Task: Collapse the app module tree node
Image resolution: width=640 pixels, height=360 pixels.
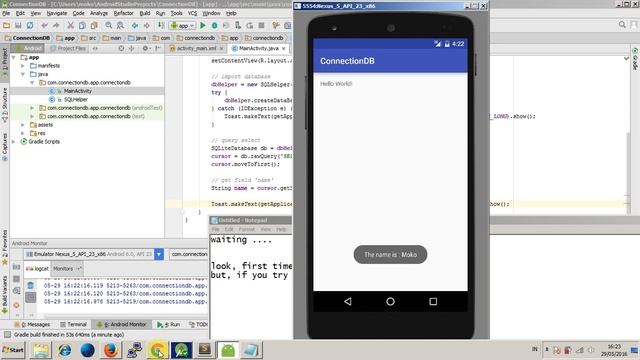Action: point(14,57)
